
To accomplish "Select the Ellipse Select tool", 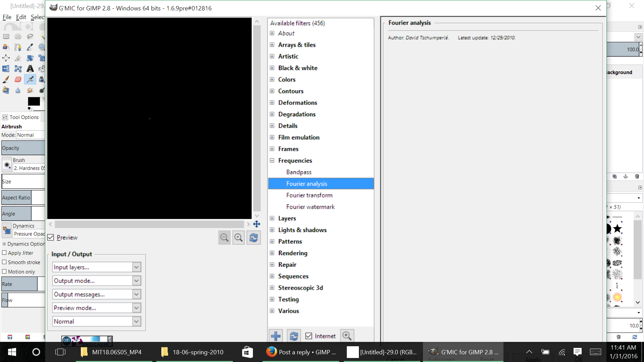I will pyautogui.click(x=18, y=37).
